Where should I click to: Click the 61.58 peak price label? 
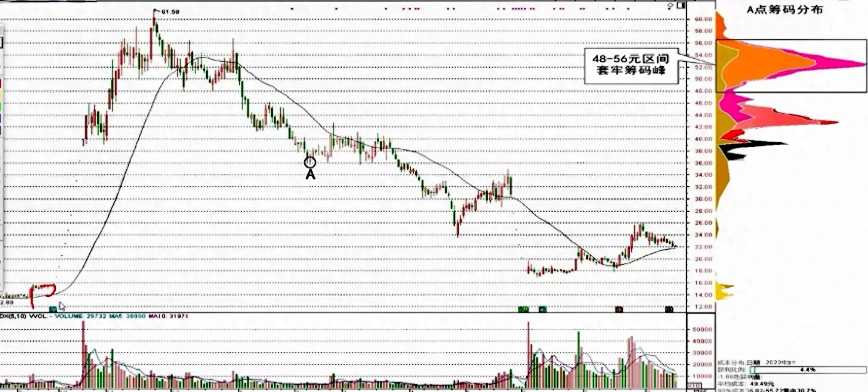point(171,11)
